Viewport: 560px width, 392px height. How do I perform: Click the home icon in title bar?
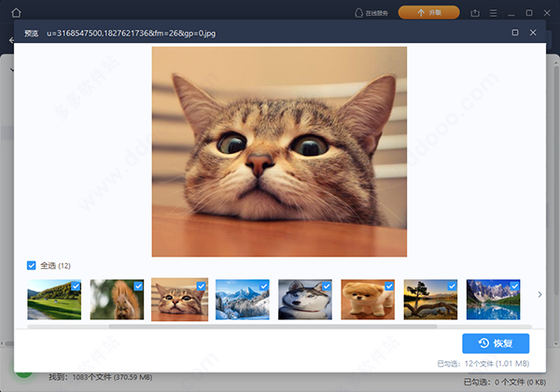pyautogui.click(x=16, y=12)
